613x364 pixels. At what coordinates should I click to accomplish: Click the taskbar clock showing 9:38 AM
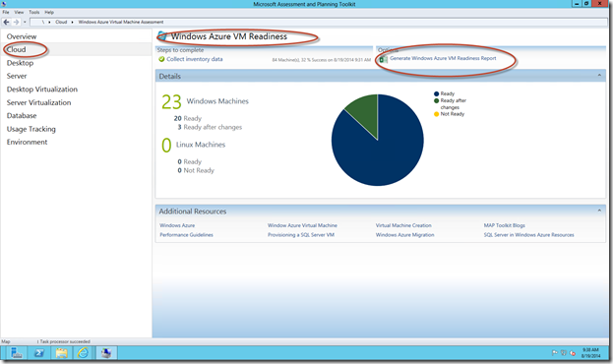pos(590,352)
